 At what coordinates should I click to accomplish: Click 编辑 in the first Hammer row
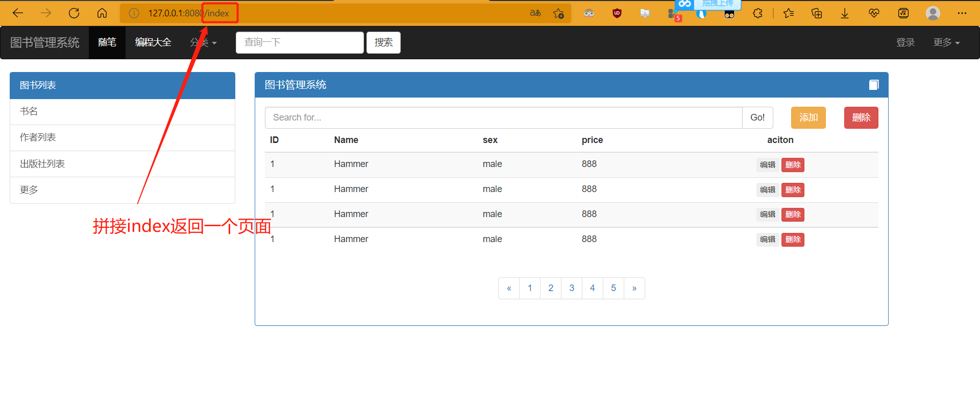[768, 165]
